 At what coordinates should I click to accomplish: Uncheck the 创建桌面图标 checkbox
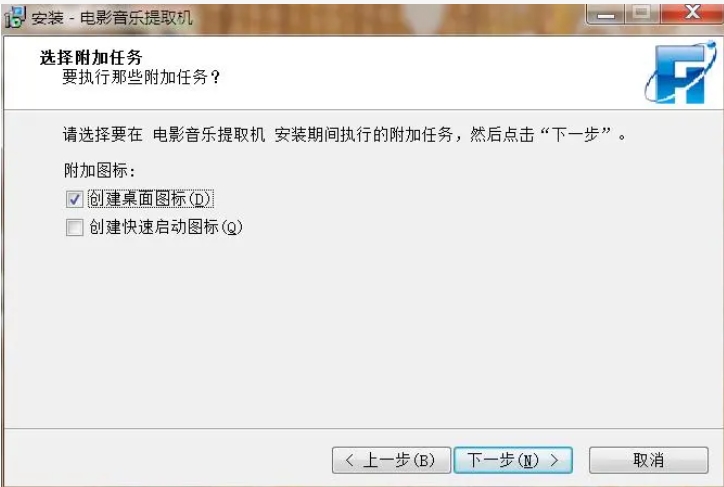74,199
